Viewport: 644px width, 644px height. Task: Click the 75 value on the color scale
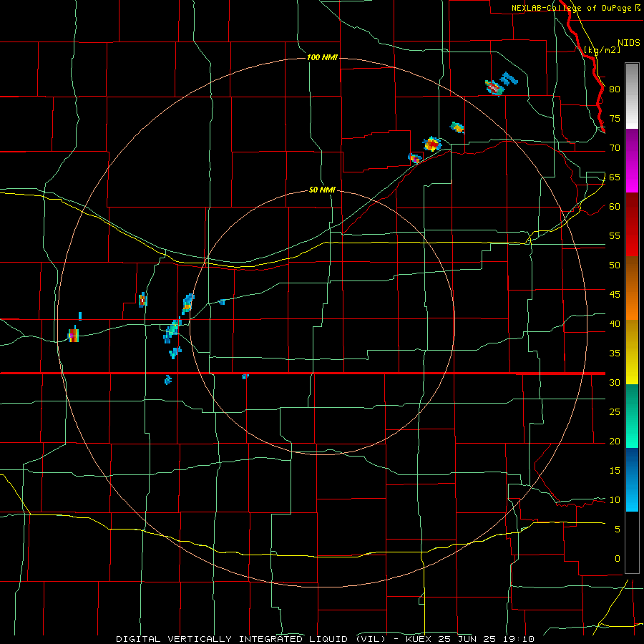[x=615, y=118]
